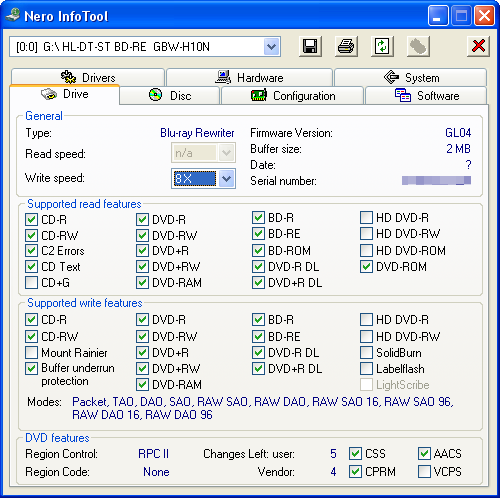Viewport: 500px width, 498px height.
Task: Toggle DVD+R DL read feature checkbox
Action: 258,283
